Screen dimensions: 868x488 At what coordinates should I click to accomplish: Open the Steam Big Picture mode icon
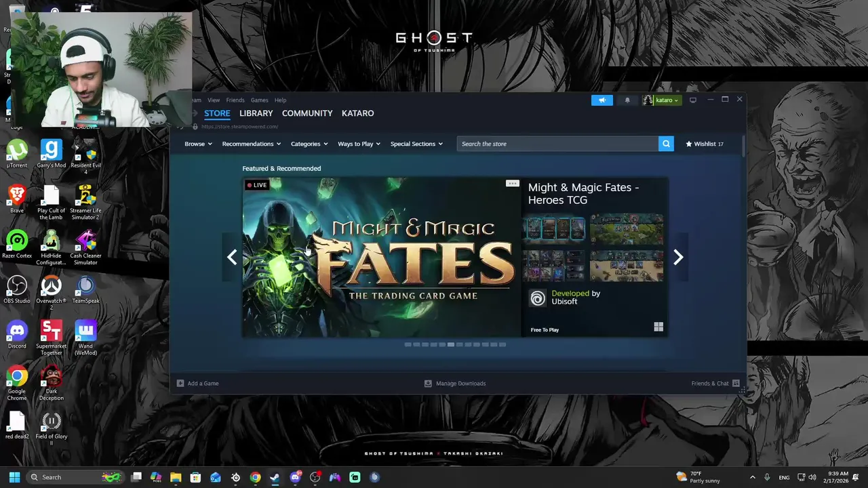tap(693, 100)
